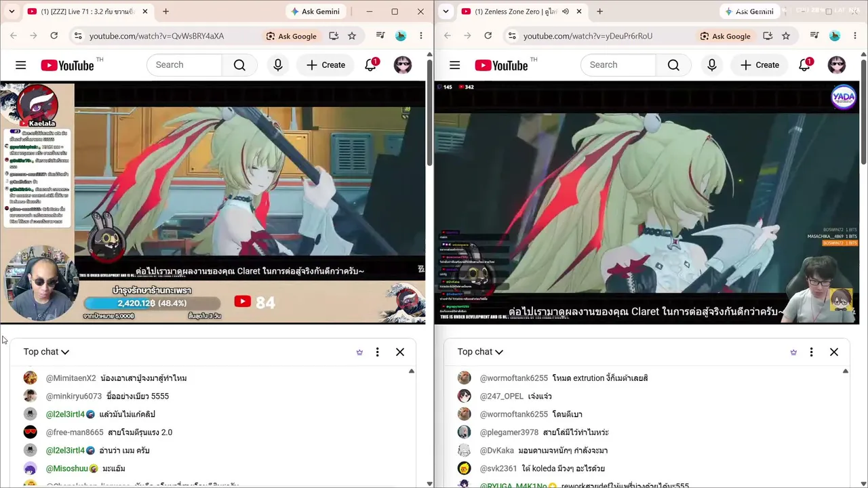The image size is (868, 488).
Task: Reload the page in left browser window
Action: click(x=54, y=36)
